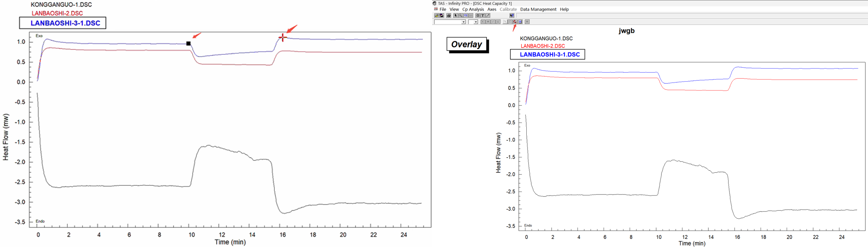Toggle the bold formatting button
The width and height of the screenshot is (868, 247).
[x=488, y=22]
